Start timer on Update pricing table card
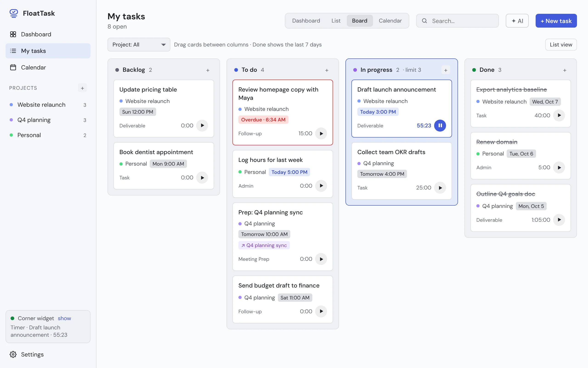The image size is (588, 368). 202,126
